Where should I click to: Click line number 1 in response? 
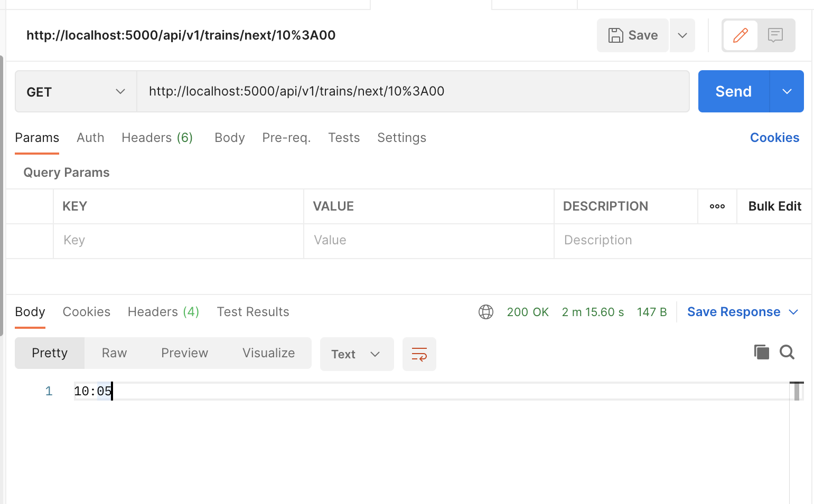[x=49, y=392]
